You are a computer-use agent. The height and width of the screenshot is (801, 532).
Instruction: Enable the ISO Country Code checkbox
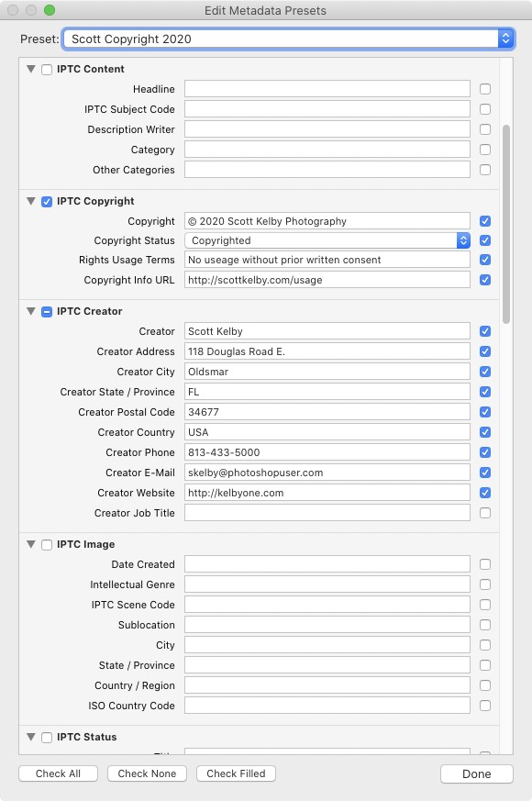pos(485,706)
